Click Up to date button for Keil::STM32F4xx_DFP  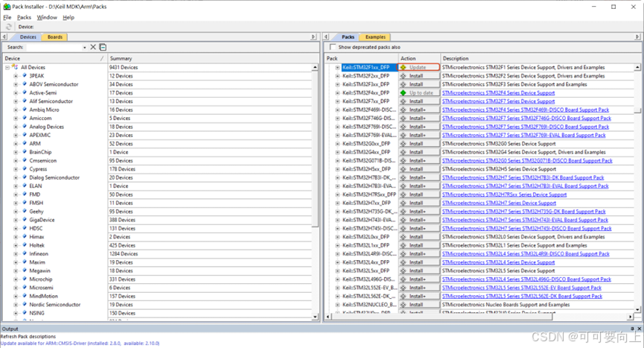tap(419, 93)
